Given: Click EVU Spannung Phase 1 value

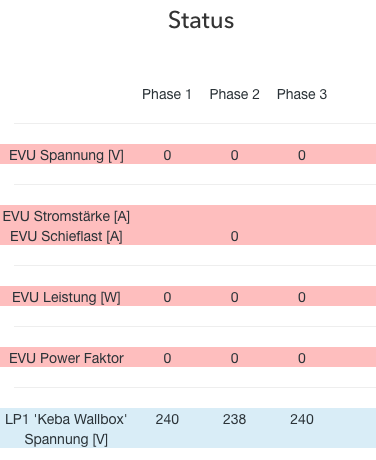Looking at the screenshot, I should (x=167, y=155).
